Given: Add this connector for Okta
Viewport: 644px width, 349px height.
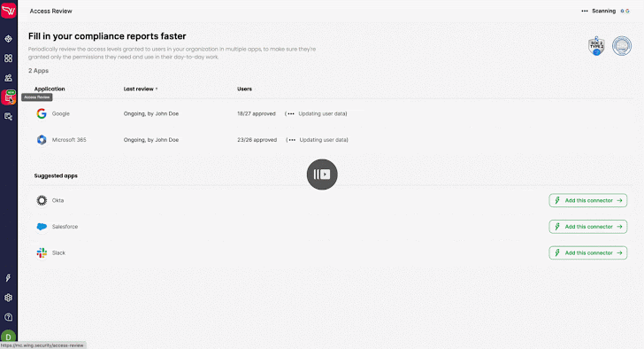Looking at the screenshot, I should (x=588, y=200).
